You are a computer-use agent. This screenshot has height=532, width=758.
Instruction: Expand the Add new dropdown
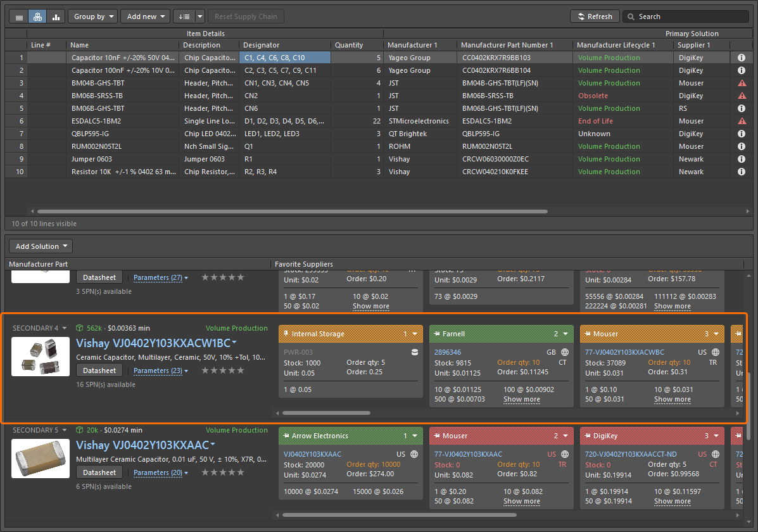(x=145, y=16)
